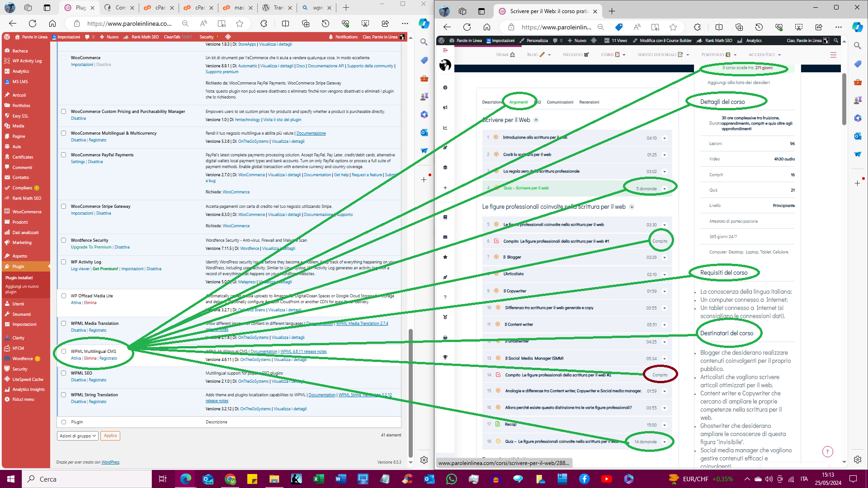This screenshot has width=868, height=488.
Task: Click the LiteSpeed Cache sidebar item
Action: tap(28, 380)
